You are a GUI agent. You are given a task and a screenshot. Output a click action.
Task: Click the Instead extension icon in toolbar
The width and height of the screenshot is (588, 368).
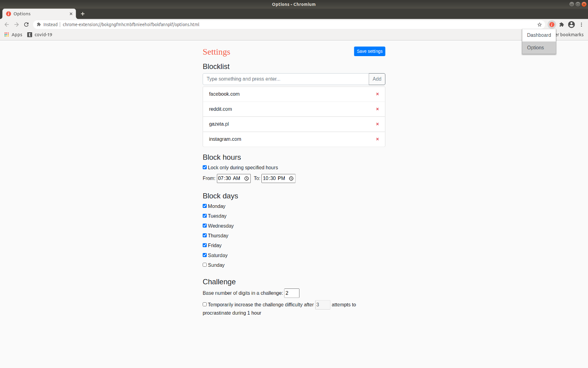click(x=552, y=24)
